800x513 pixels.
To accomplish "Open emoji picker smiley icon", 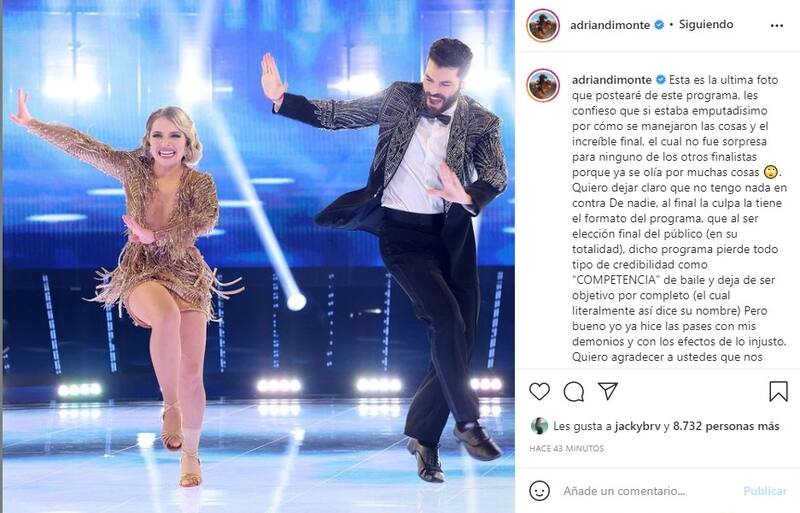I will click(539, 491).
